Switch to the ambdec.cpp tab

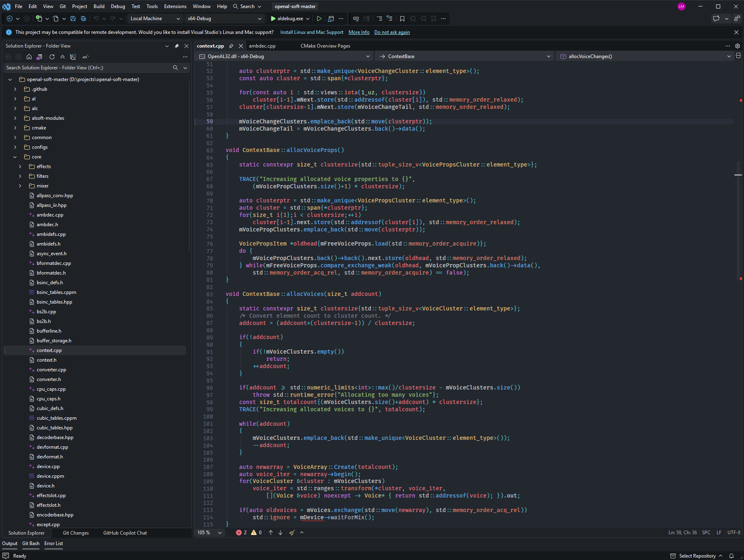(x=262, y=46)
